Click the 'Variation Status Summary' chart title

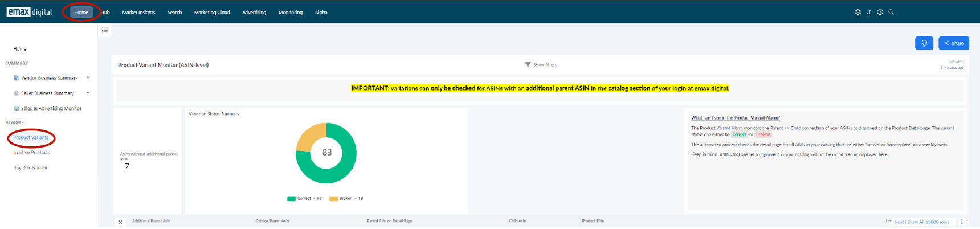(x=214, y=114)
